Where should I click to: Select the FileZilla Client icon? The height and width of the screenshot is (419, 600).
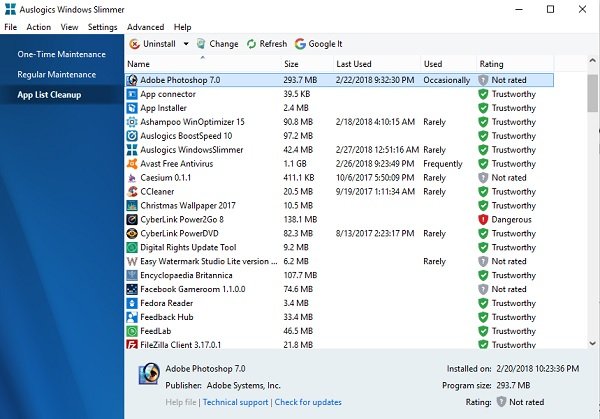coord(132,344)
